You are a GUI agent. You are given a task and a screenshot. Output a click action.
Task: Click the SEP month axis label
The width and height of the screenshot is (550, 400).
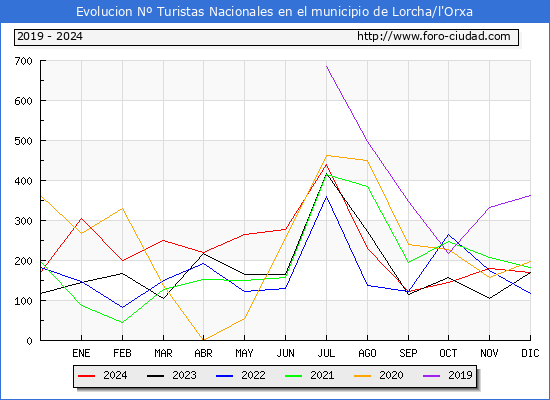408,353
